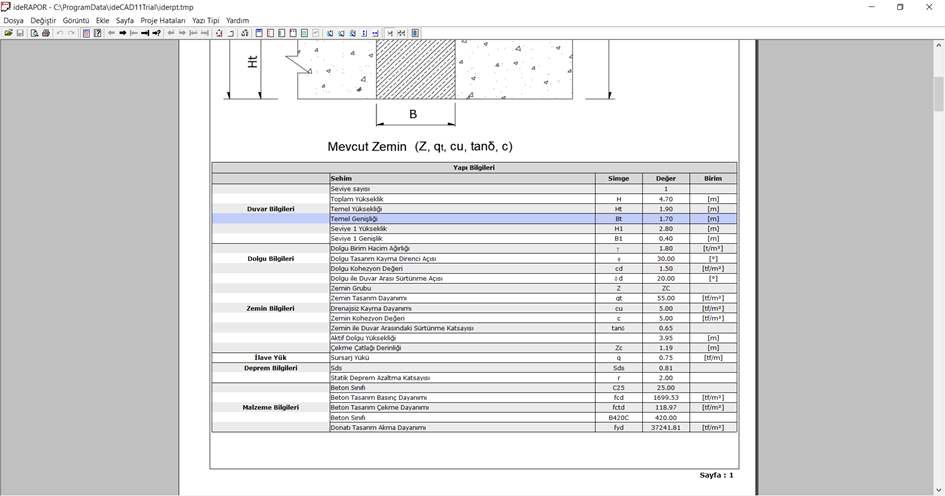The image size is (945, 496).
Task: Open the Dosya menu
Action: pyautogui.click(x=14, y=20)
